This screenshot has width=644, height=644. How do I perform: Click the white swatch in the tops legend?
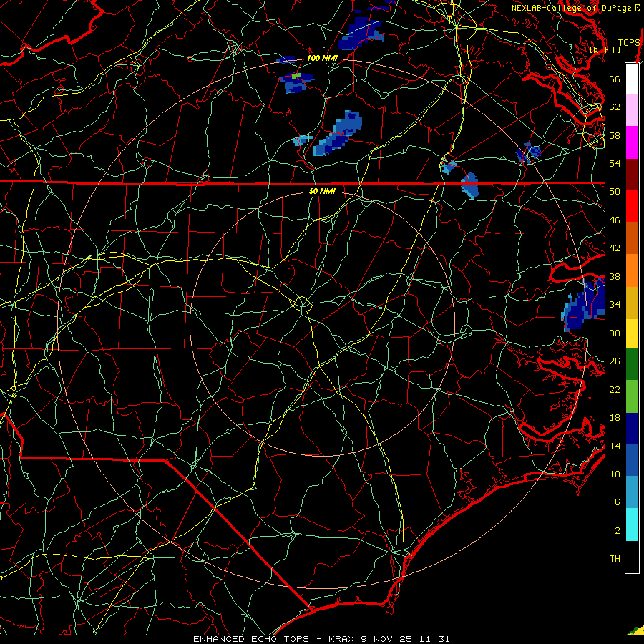click(x=632, y=79)
